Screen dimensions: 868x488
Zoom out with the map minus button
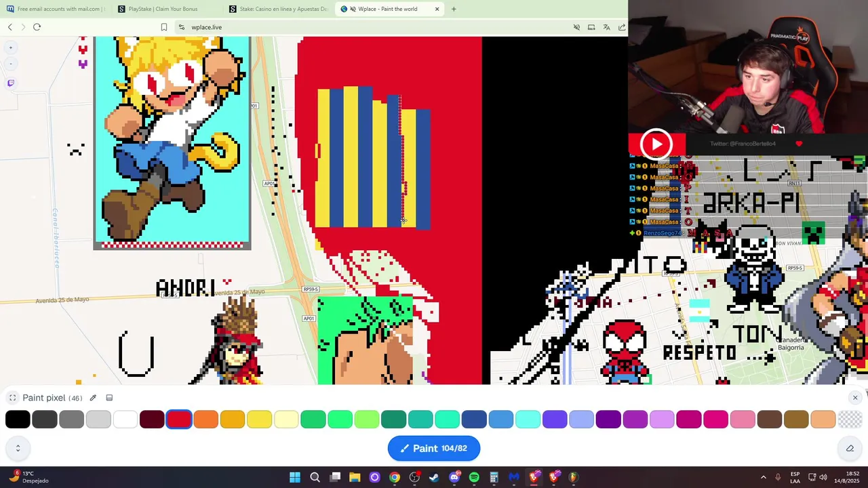[11, 64]
